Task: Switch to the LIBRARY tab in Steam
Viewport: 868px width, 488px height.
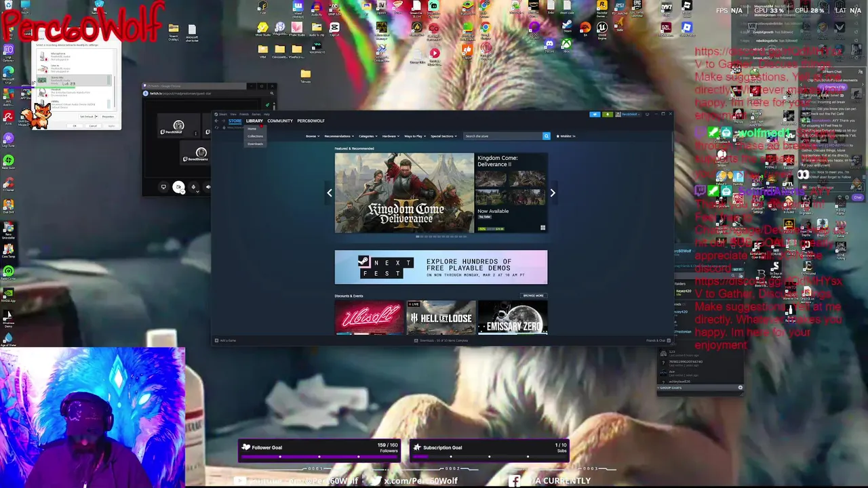Action: (x=254, y=121)
